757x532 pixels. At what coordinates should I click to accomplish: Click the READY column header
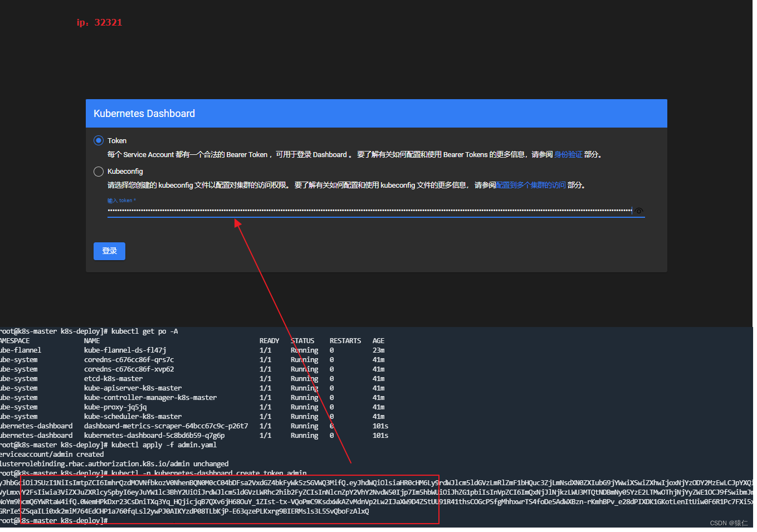coord(269,341)
